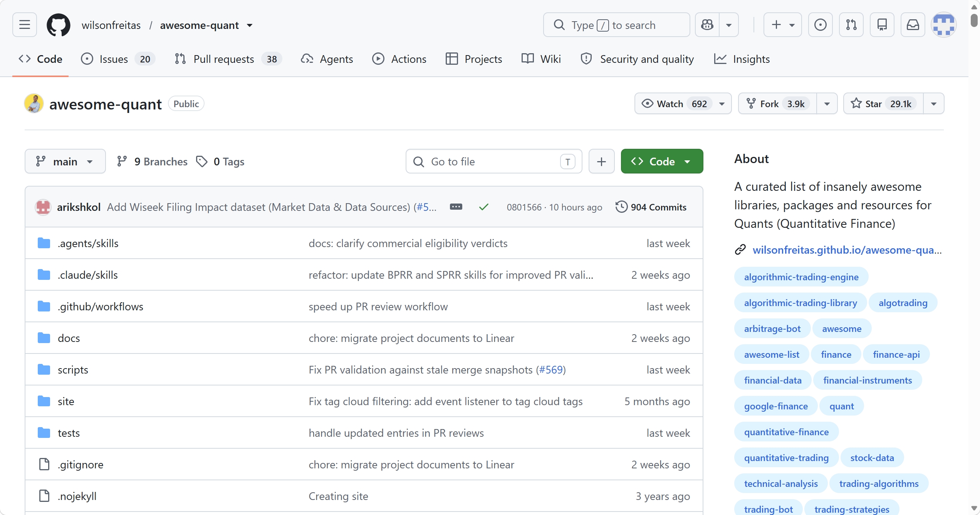Click the scripts folder icon
980x515 pixels.
(x=44, y=370)
